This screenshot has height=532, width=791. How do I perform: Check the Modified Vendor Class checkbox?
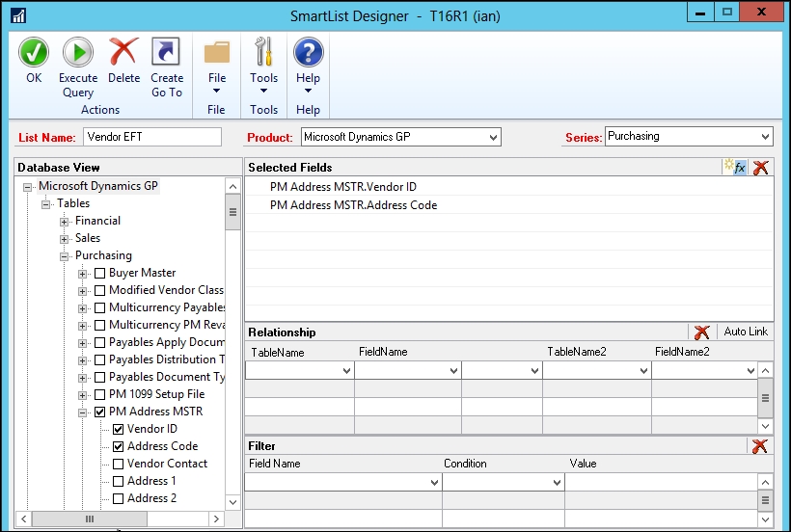pos(100,291)
